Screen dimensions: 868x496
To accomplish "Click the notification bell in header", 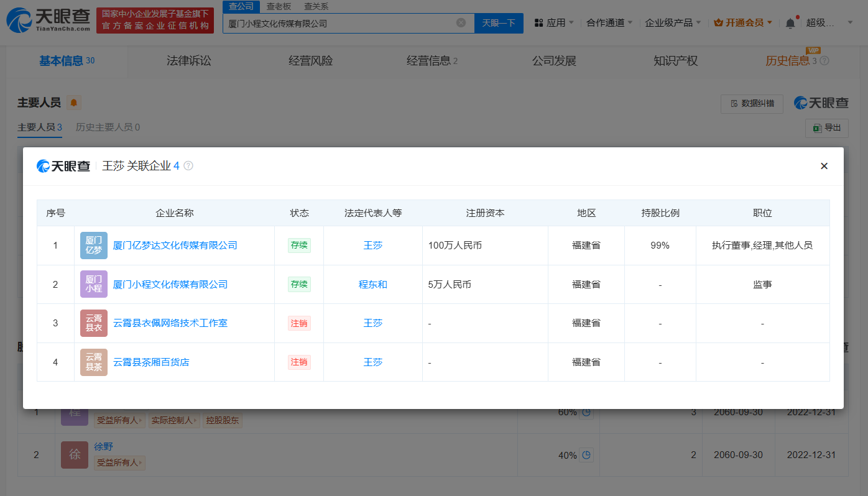I will coord(790,23).
